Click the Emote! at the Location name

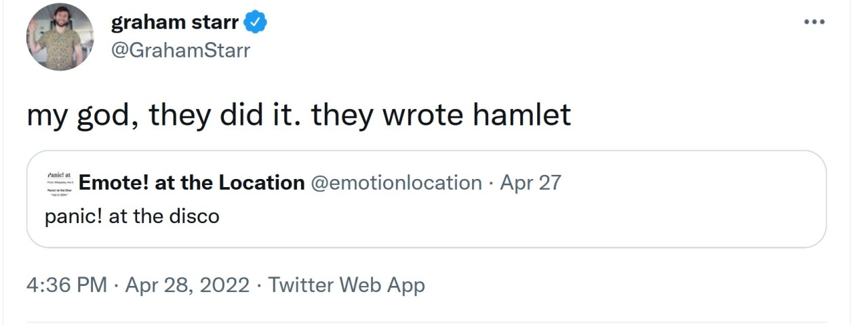point(192,182)
